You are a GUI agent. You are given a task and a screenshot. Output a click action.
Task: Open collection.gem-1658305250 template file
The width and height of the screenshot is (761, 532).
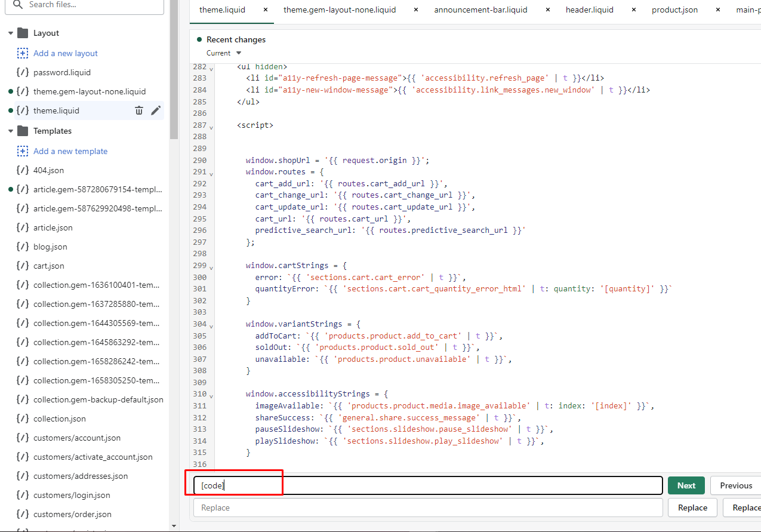pos(97,380)
